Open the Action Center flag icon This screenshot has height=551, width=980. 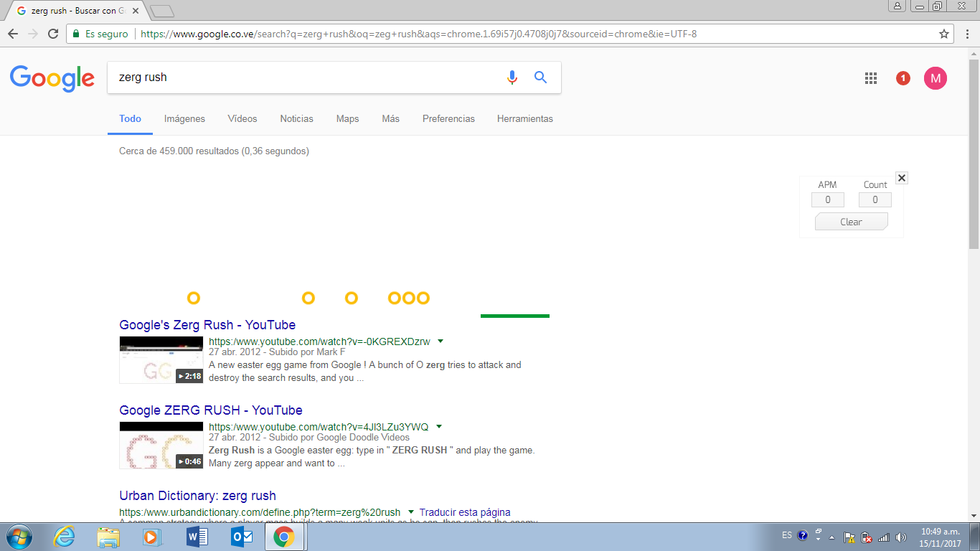(x=849, y=537)
